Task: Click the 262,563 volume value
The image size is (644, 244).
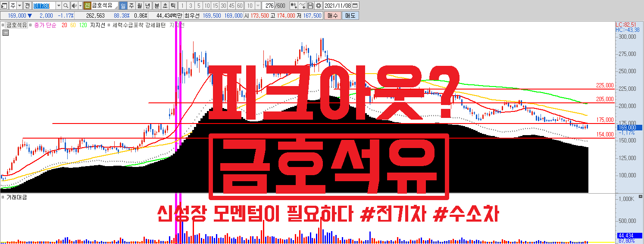Action: 95,15
